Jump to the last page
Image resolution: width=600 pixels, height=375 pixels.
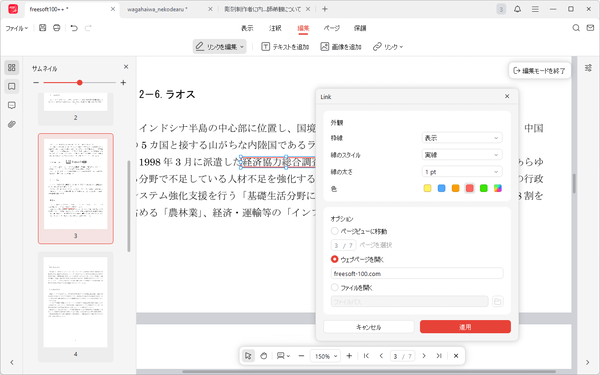439,356
